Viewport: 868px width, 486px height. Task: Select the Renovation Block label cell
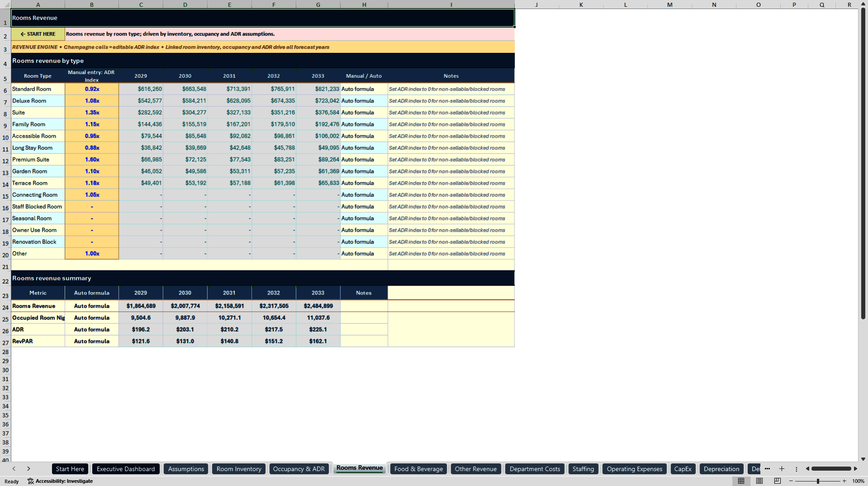pos(38,242)
